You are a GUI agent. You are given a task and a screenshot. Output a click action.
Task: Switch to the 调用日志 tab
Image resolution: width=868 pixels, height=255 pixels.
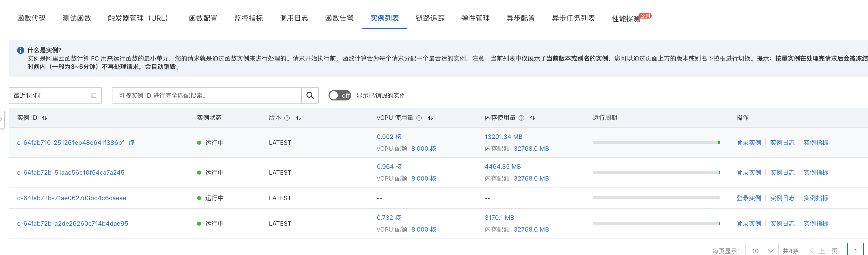[x=294, y=18]
